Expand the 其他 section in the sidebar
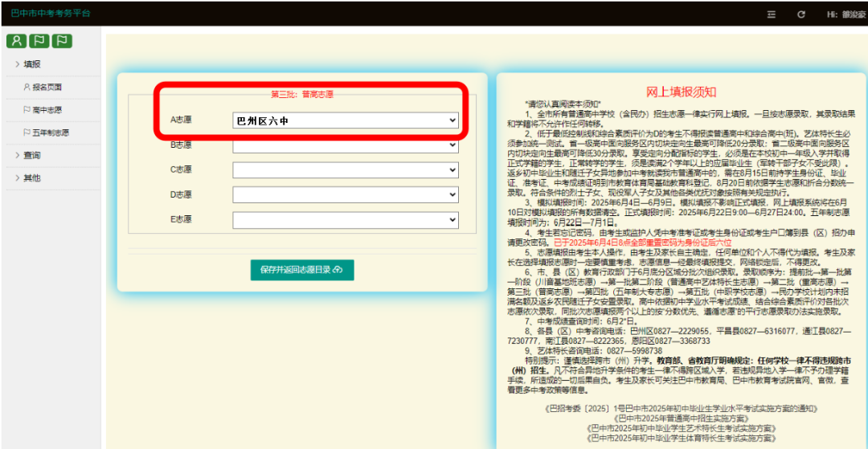The image size is (868, 449). point(32,178)
